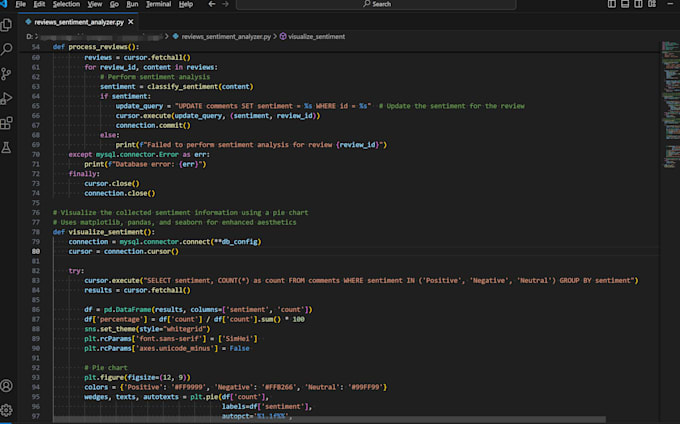Click the finally: keyword line

click(84, 174)
